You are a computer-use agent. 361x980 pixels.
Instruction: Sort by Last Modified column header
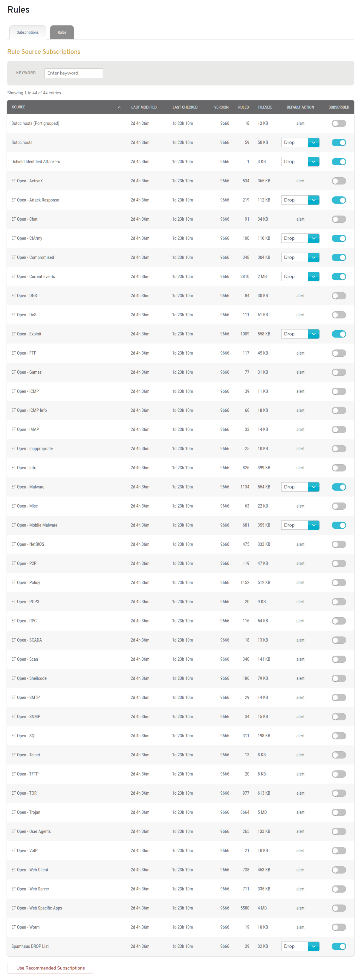[x=144, y=107]
